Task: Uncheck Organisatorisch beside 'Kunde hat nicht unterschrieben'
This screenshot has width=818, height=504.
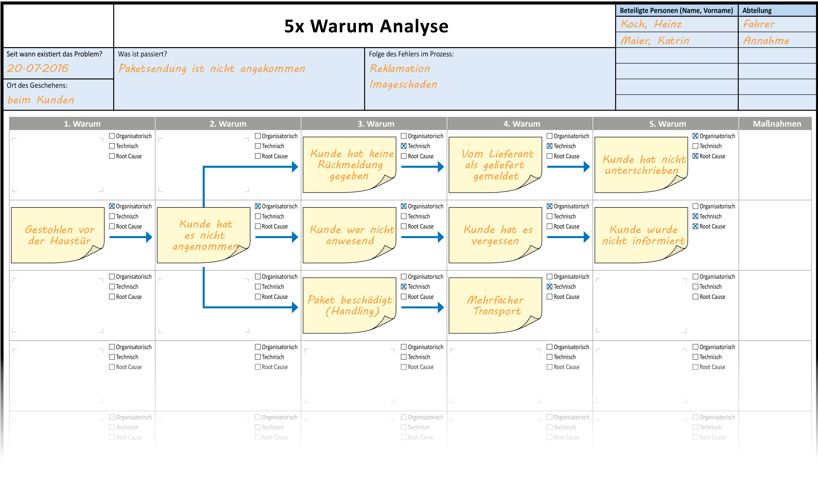Action: pyautogui.click(x=695, y=136)
